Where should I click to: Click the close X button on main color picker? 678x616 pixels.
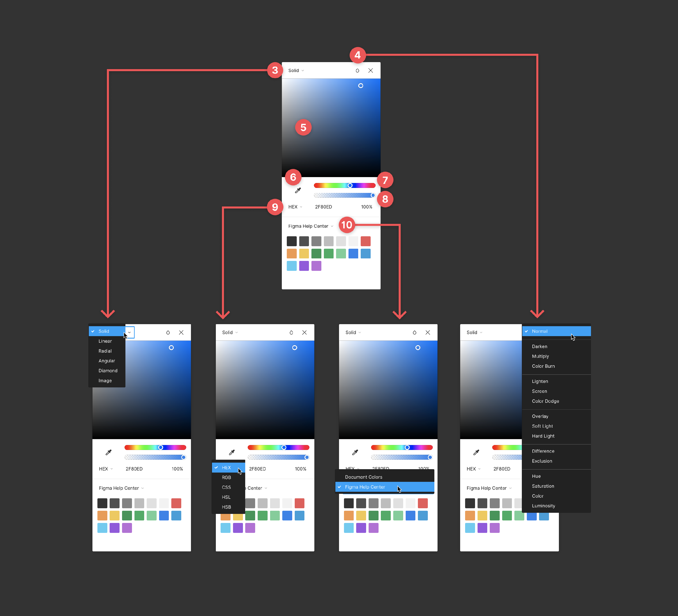[371, 71]
